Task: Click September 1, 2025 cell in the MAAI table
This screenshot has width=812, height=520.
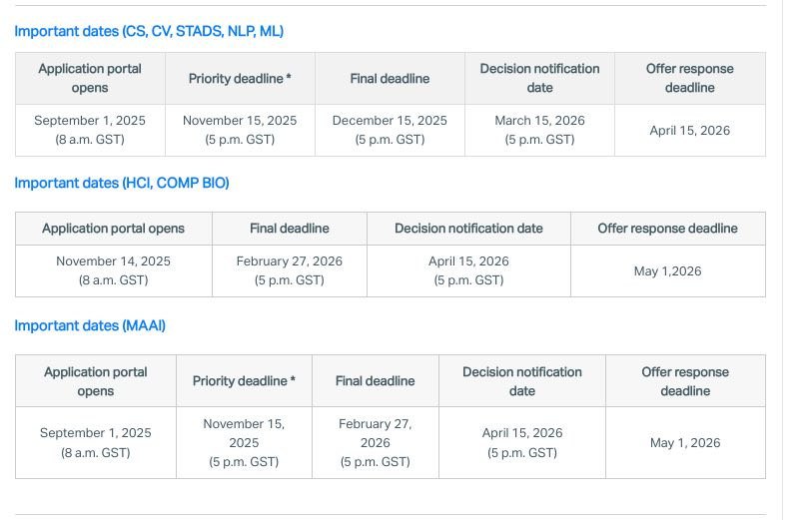Action: 95,442
